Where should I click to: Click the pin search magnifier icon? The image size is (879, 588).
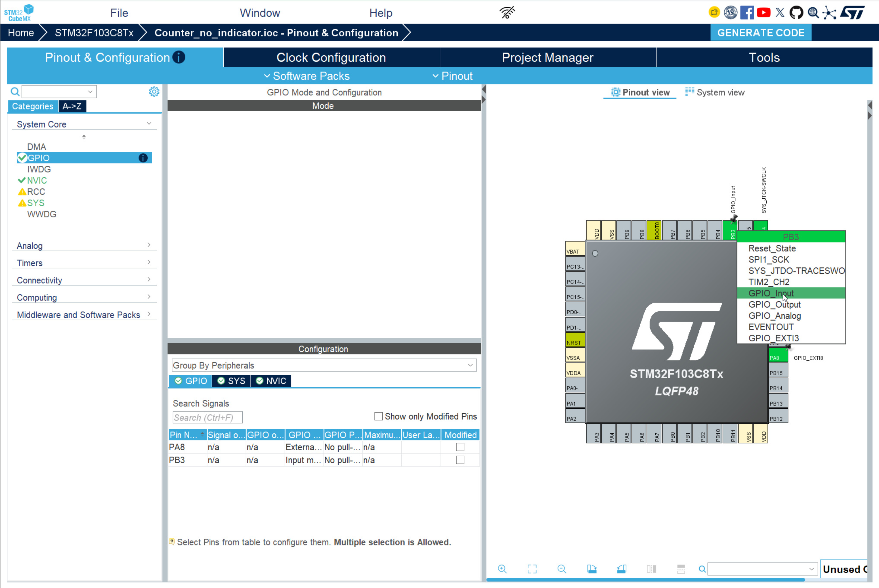(702, 569)
